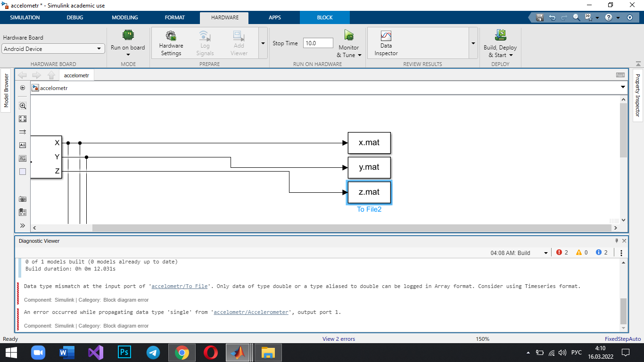Open Telegram from the taskbar
The height and width of the screenshot is (362, 644).
point(153,352)
